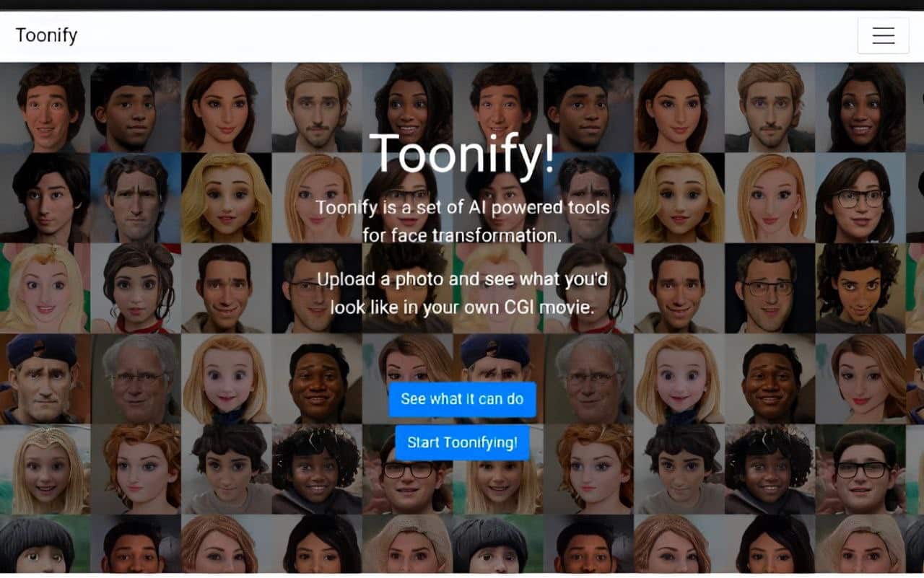The width and height of the screenshot is (924, 578).
Task: Select the leftmost furrowed-brow man on blue background
Action: (136, 198)
